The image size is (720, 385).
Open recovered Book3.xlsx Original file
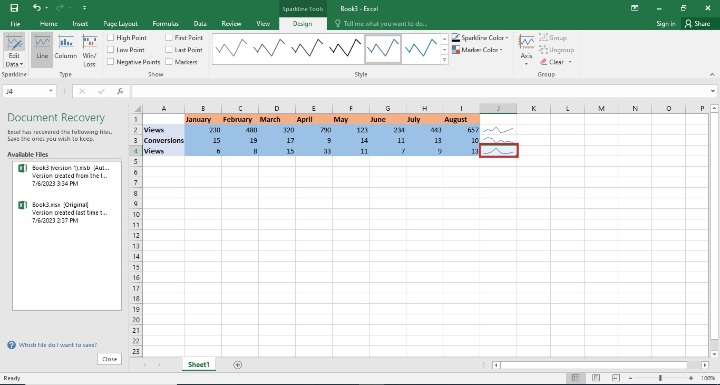click(x=67, y=212)
